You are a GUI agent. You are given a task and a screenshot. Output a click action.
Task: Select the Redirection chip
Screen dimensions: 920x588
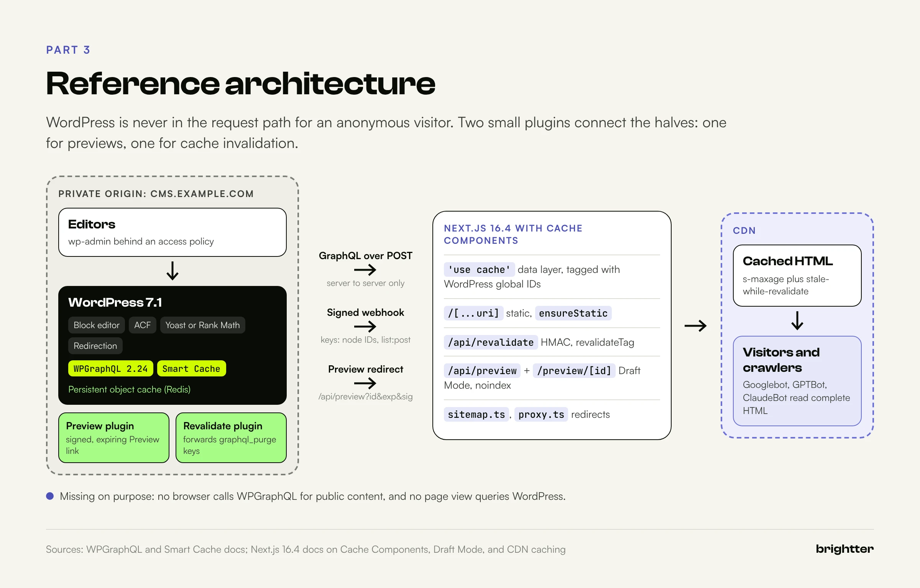(x=95, y=346)
